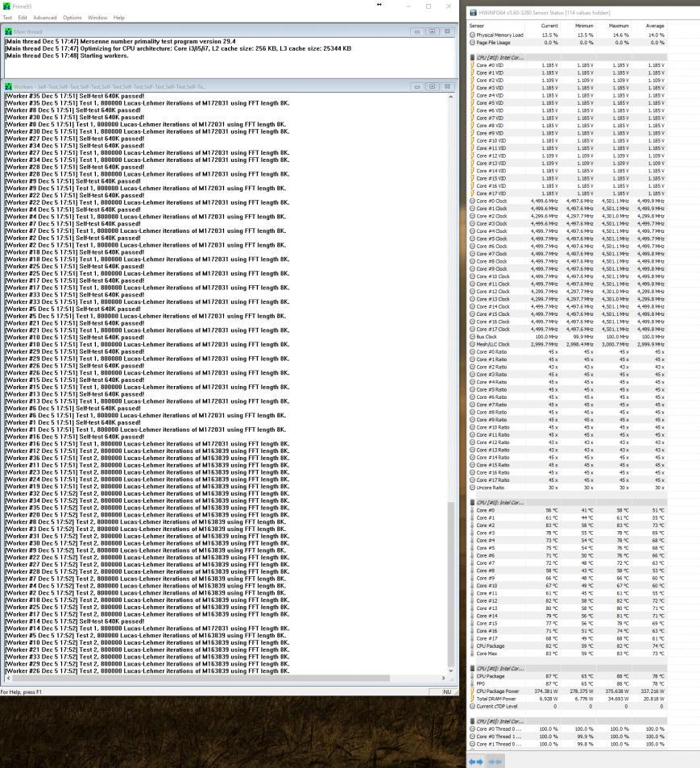Click the 'Starting workers.' Main thread log line

67,56
